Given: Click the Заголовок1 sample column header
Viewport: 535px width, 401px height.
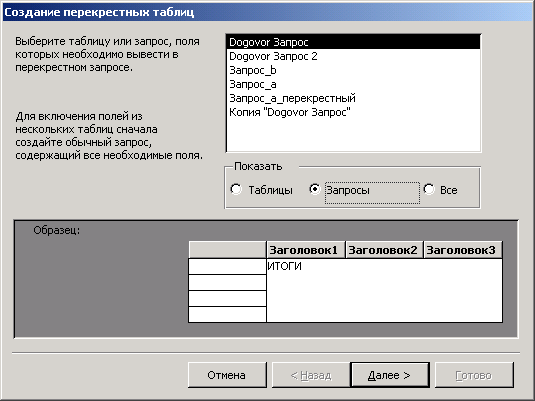Looking at the screenshot, I should click(x=306, y=250).
